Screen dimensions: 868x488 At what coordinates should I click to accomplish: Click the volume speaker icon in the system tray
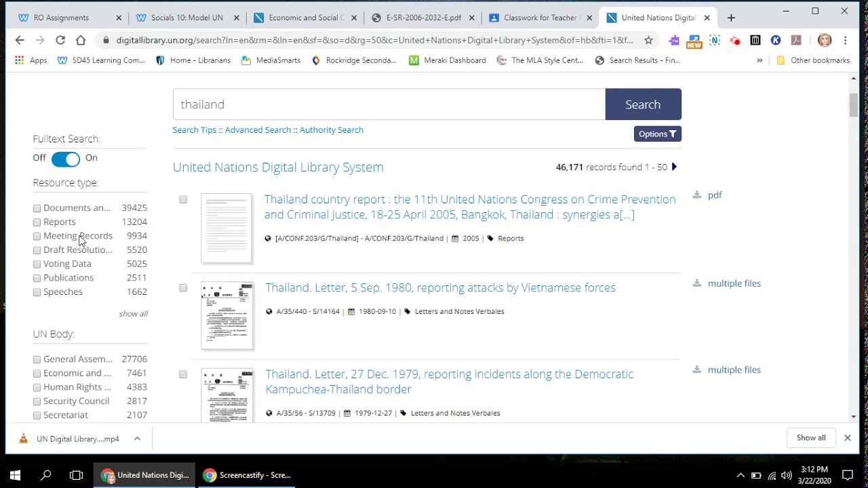(x=787, y=475)
